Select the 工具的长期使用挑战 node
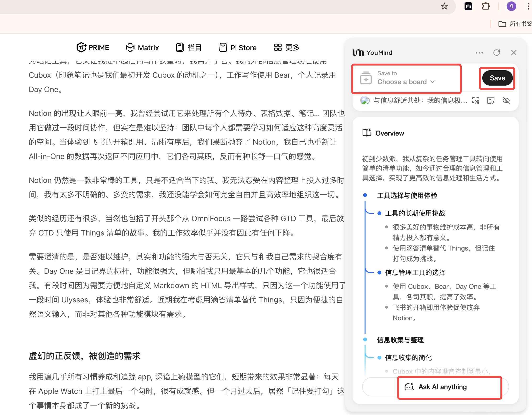 tap(415, 213)
